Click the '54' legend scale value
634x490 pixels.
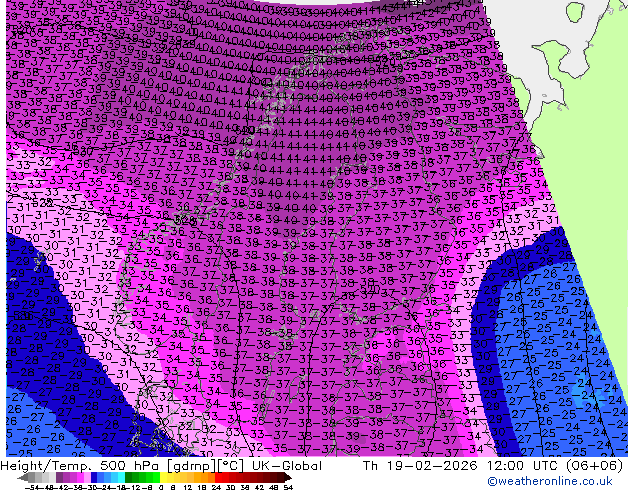tap(288, 487)
